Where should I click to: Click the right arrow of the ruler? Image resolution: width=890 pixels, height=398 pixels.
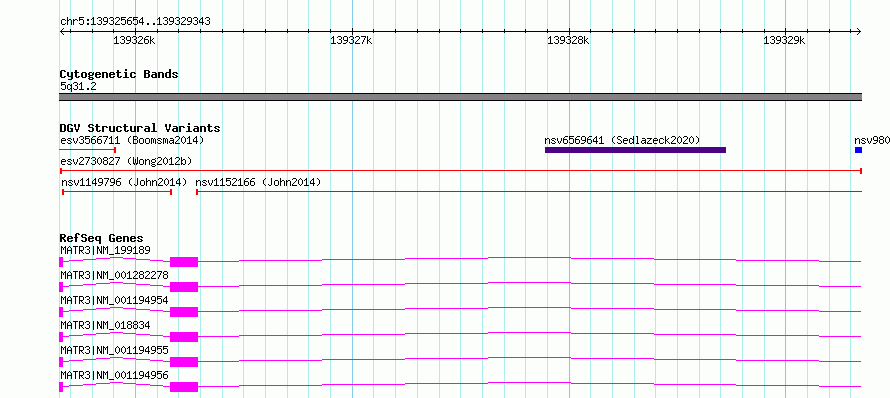[859, 31]
